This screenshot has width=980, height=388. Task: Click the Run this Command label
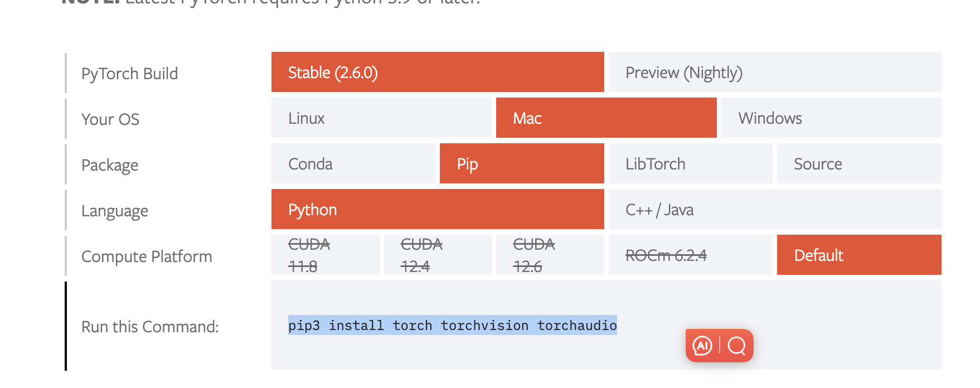click(150, 327)
